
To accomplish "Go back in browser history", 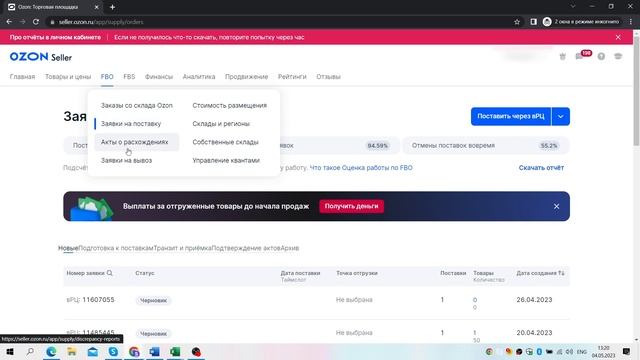I will tap(9, 22).
